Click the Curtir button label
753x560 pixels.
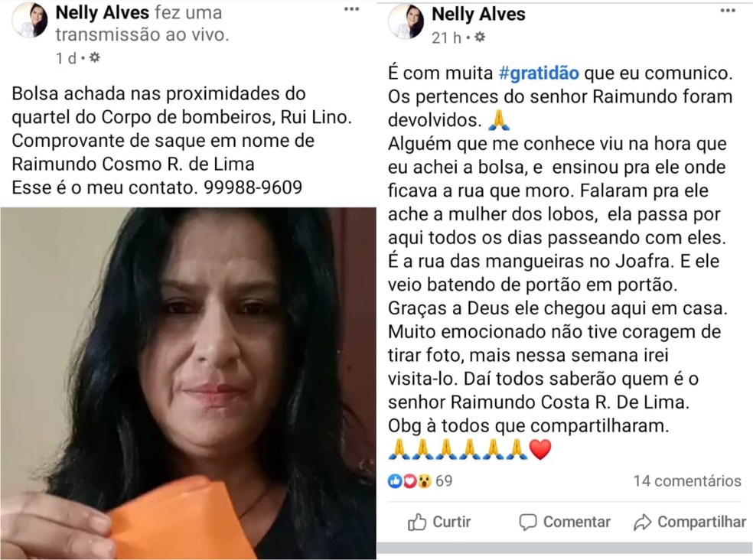[x=451, y=522]
